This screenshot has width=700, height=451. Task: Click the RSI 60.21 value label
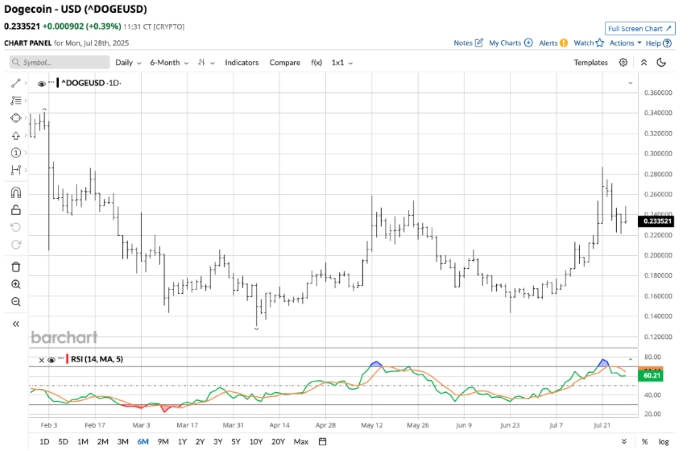tap(650, 376)
